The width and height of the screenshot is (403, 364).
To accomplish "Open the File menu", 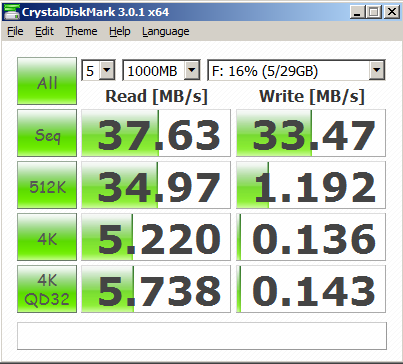I will (x=15, y=31).
